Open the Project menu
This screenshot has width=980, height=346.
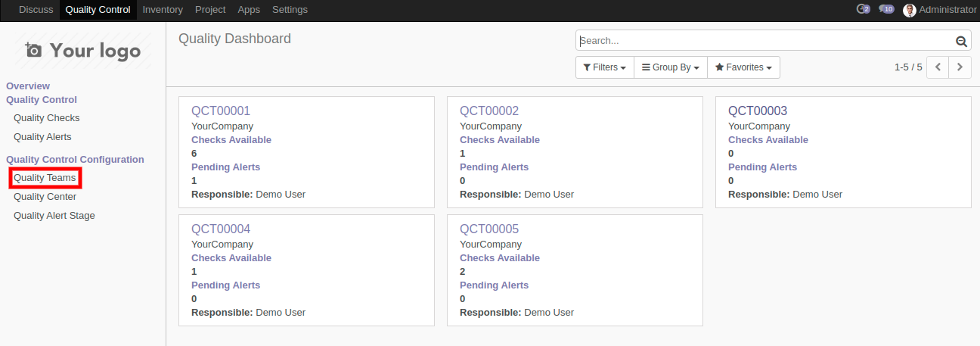click(210, 10)
